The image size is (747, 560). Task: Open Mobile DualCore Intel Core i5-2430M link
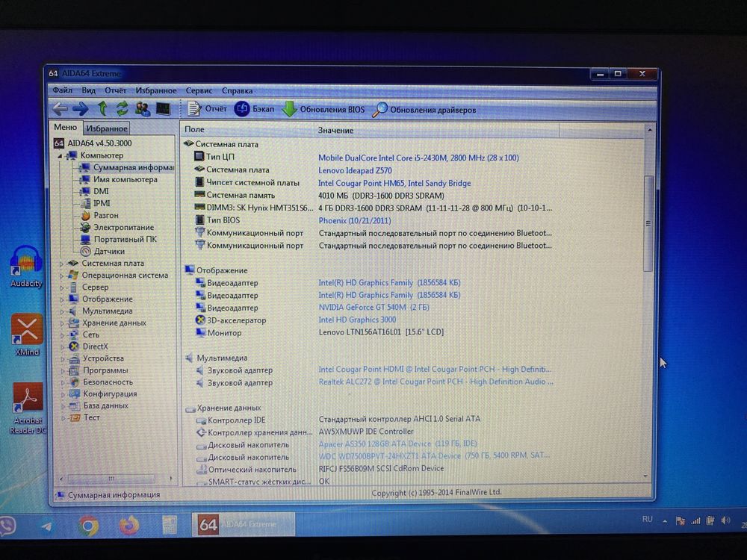coord(418,158)
